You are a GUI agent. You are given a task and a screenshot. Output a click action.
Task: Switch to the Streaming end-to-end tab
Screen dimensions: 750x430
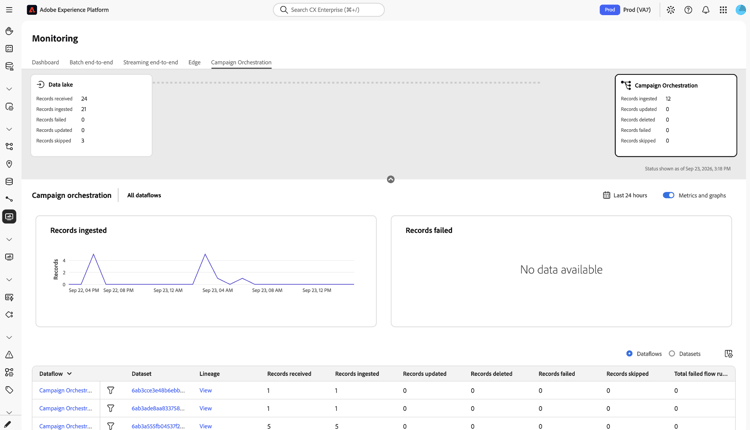pos(151,62)
